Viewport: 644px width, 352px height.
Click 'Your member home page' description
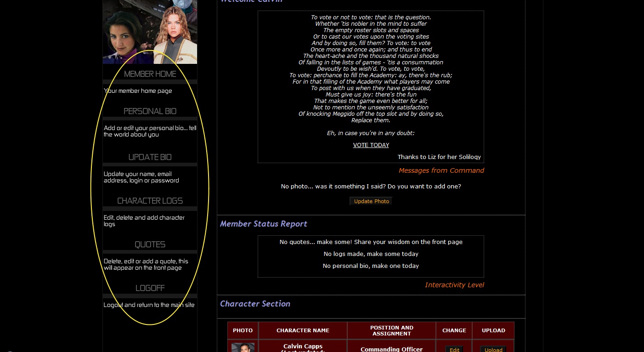(x=138, y=91)
